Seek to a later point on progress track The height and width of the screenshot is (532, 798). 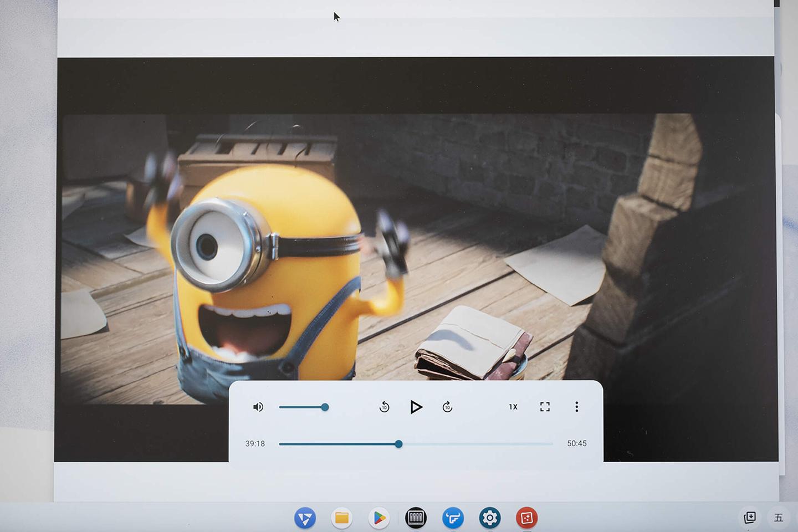click(477, 444)
